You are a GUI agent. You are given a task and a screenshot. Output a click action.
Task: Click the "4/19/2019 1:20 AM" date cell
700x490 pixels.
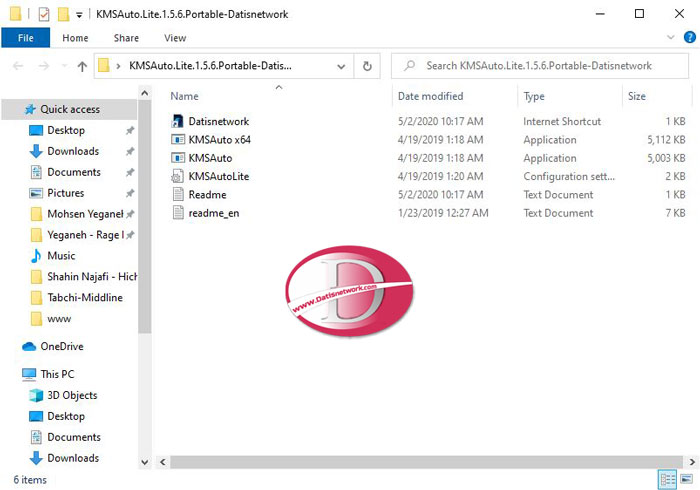pos(440,176)
